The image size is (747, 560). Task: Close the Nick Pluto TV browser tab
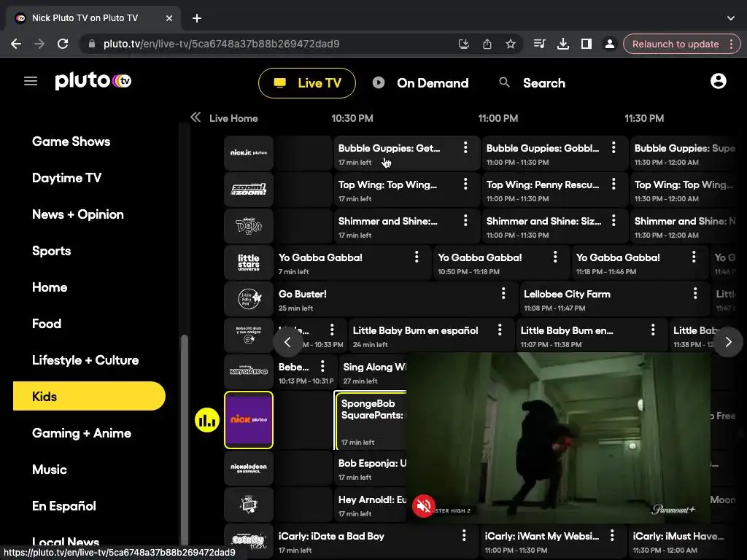click(169, 18)
